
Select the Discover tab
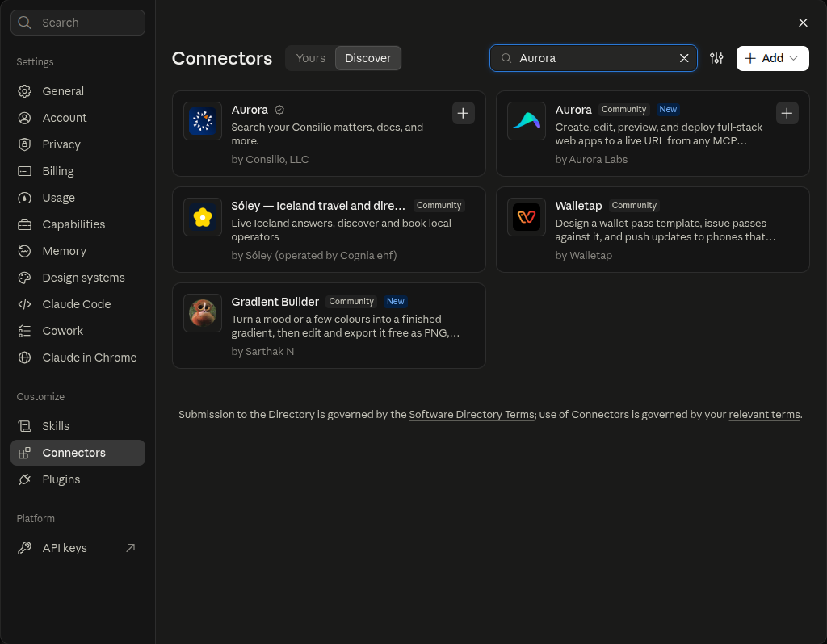click(x=368, y=58)
